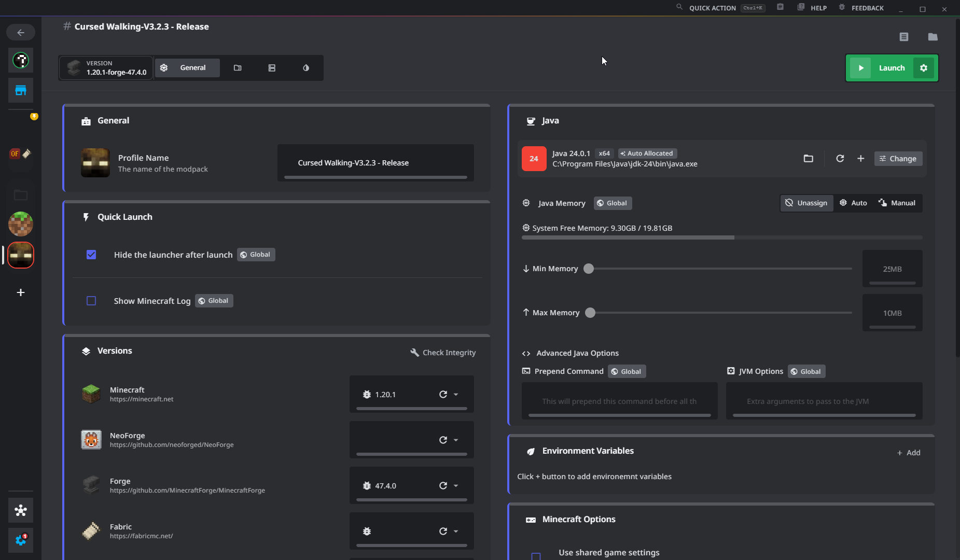The image size is (960, 560).
Task: Open the Feedback menu
Action: coord(861,8)
